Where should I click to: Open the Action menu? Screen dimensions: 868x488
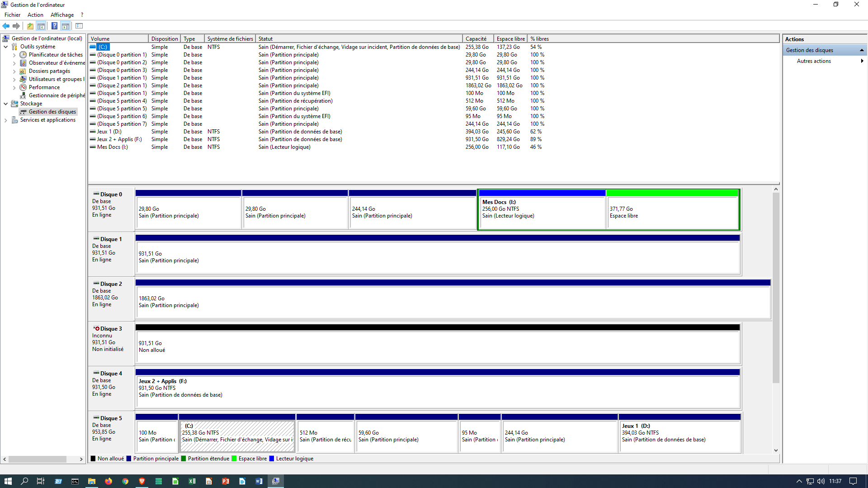[x=35, y=15]
